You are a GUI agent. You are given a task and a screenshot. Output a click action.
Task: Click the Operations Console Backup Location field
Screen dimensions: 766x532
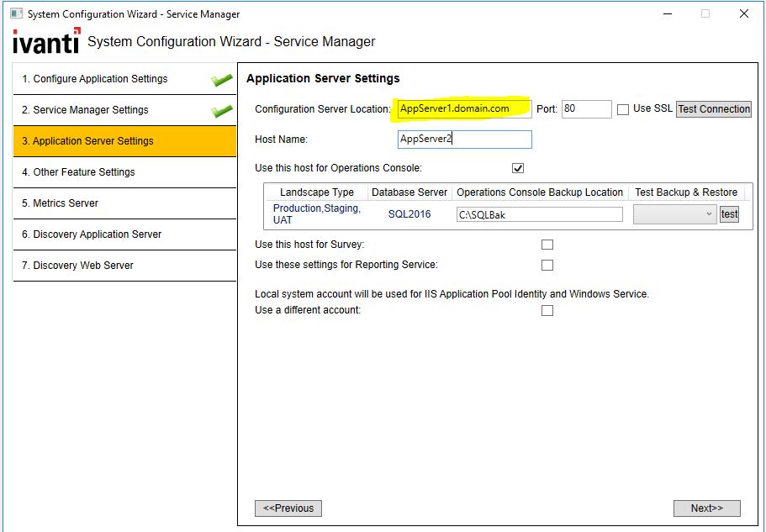pyautogui.click(x=539, y=214)
